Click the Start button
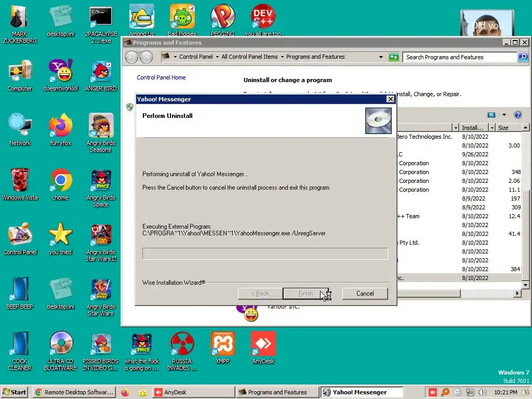The height and width of the screenshot is (399, 532). [15, 392]
